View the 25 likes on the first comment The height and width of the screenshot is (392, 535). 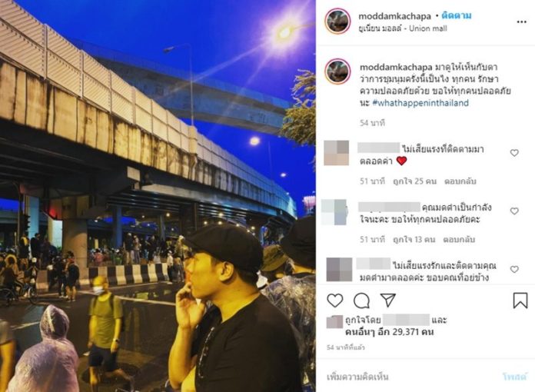click(x=414, y=181)
